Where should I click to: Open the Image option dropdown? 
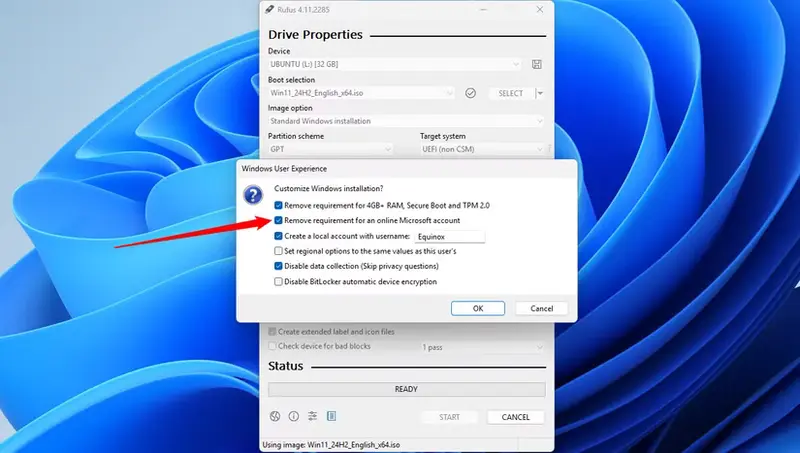[x=406, y=121]
